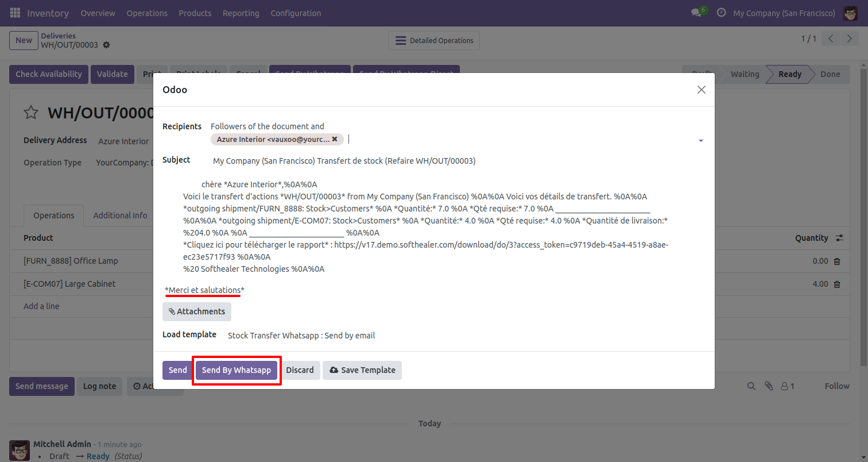Open the Operations menu
Image resolution: width=868 pixels, height=462 pixels.
click(147, 13)
